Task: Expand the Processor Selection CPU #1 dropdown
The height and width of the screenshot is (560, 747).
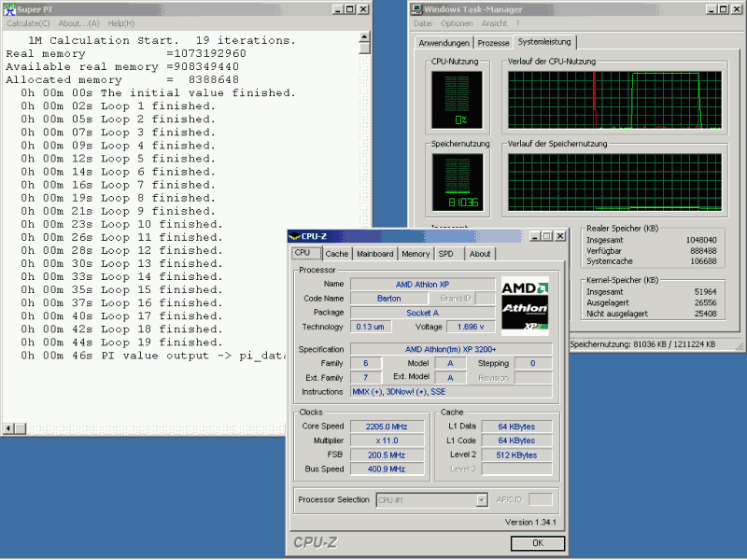Action: (x=482, y=500)
